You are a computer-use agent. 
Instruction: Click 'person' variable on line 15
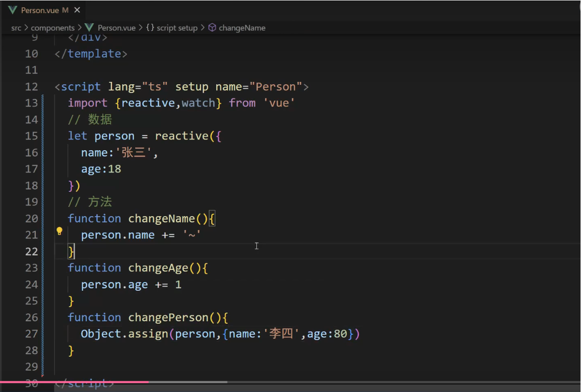point(114,136)
